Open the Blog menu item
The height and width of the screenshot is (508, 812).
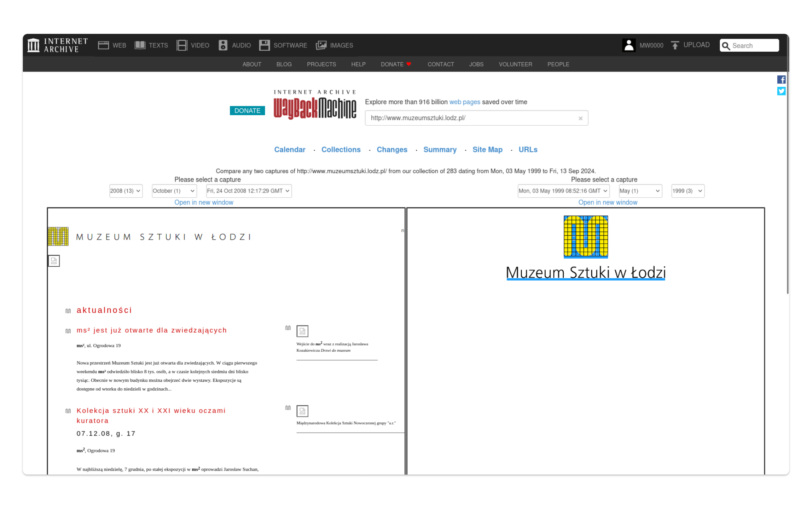(x=284, y=64)
